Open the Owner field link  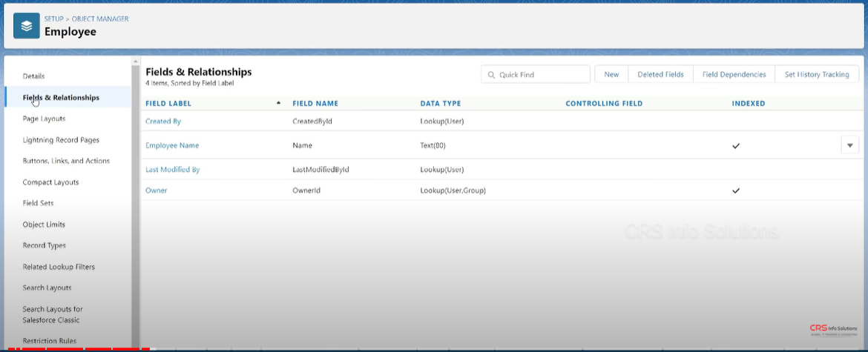(157, 190)
